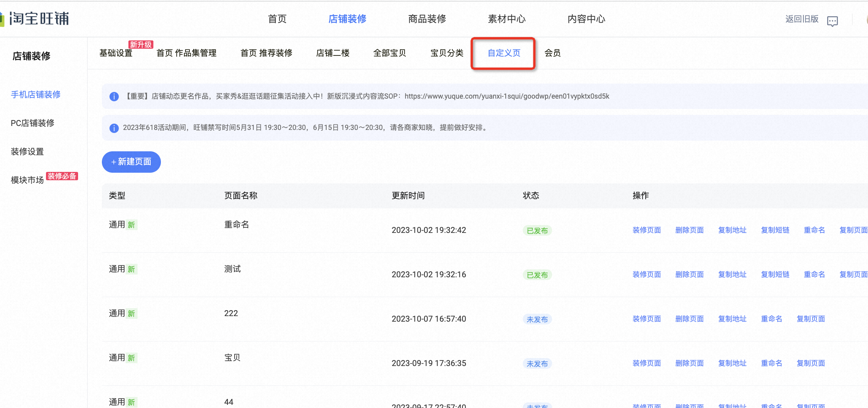The width and height of the screenshot is (868, 408).
Task: Open the feedback message icon
Action: 832,21
